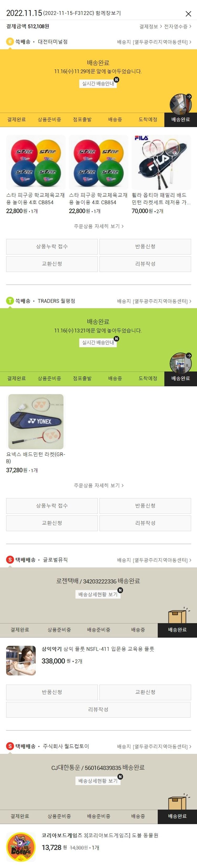Select the 배송완료 step in yellow progress bar
Image resolution: width=197 pixels, height=868 pixels.
[x=180, y=120]
